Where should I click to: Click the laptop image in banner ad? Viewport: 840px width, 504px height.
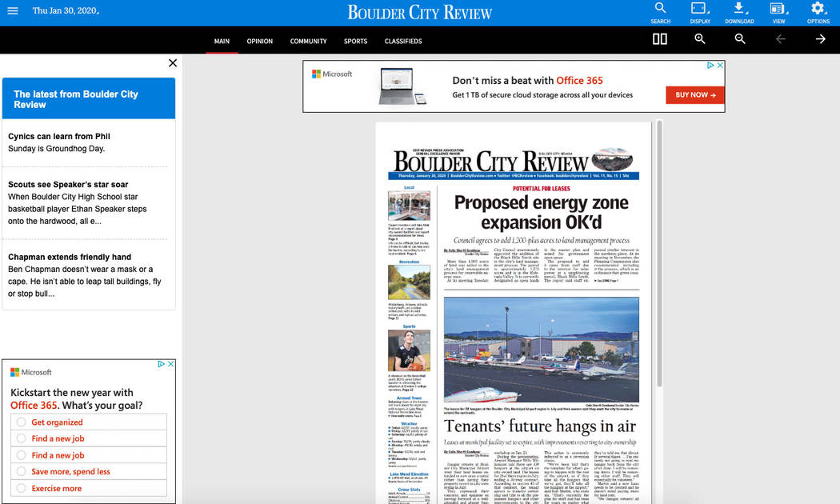click(402, 86)
